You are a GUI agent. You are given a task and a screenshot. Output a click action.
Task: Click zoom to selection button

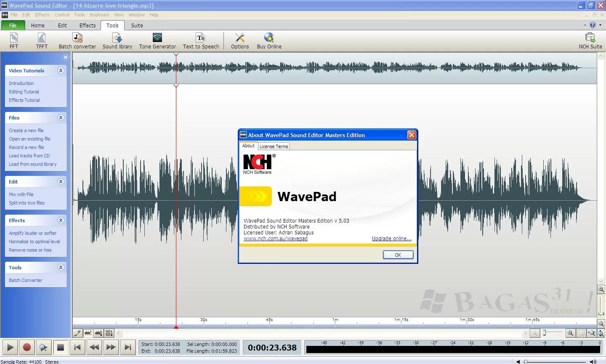(581, 333)
